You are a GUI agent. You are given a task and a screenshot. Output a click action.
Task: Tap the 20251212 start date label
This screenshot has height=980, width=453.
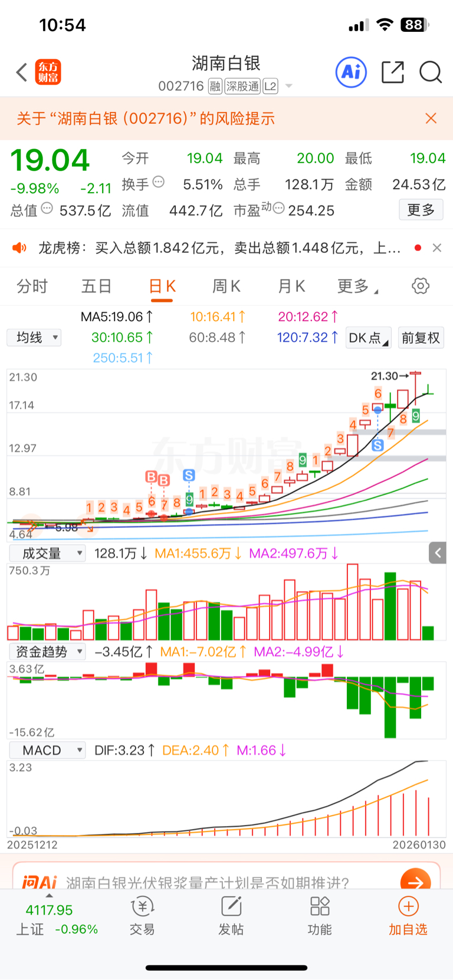coord(32,844)
